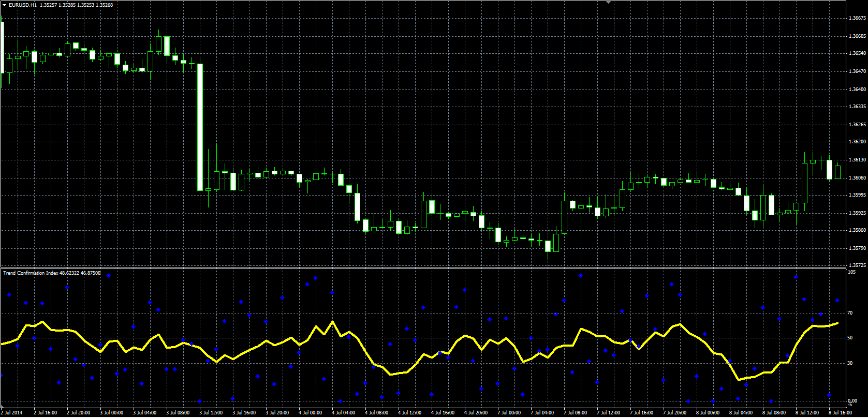This screenshot has width=868, height=418.
Task: Click the 7 Jul 04:00 time label
Action: 542,413
